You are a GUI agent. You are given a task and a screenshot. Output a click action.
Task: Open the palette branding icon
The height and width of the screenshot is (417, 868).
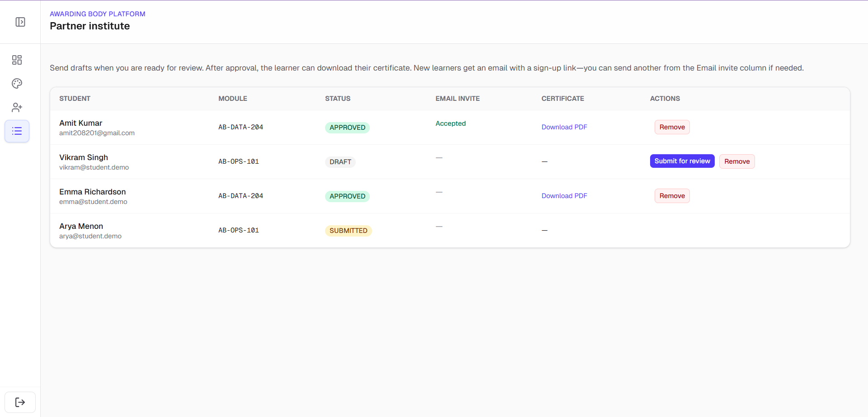(17, 84)
